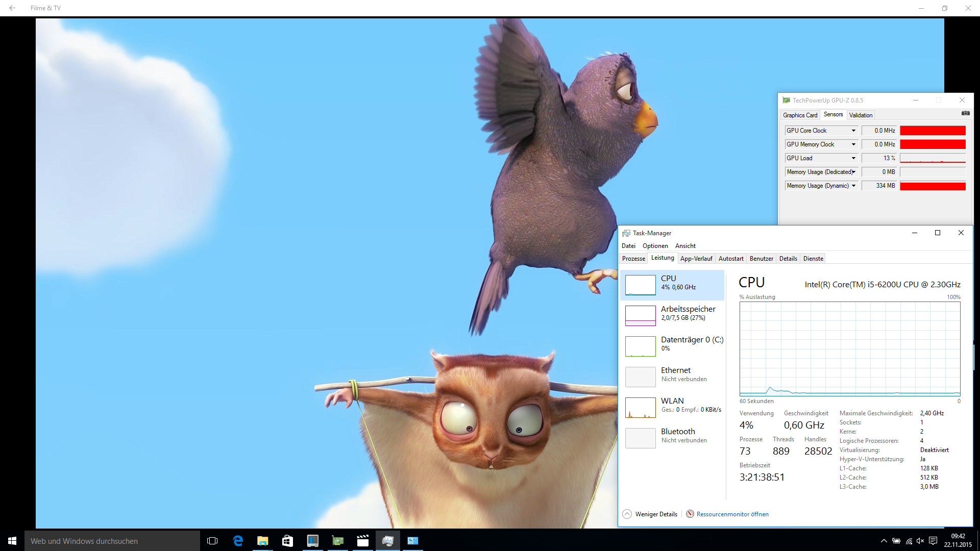Open the Memory Usage (Dynamic) dropdown

[x=853, y=186]
